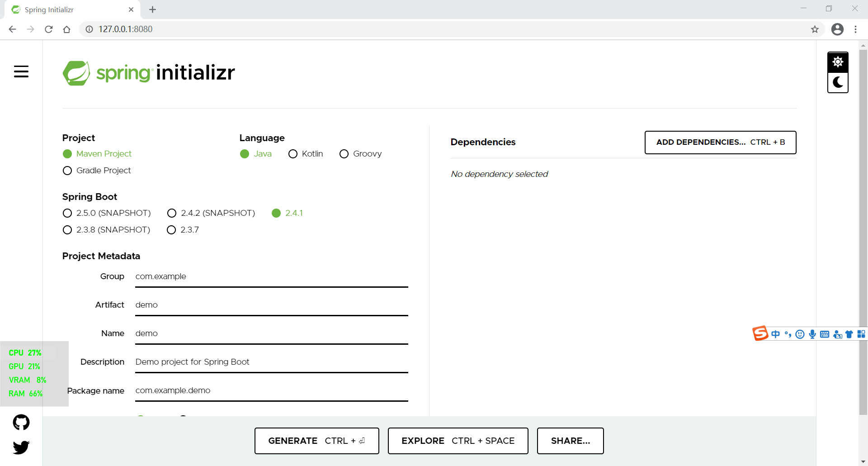Open new browser tab plus button

click(x=153, y=10)
